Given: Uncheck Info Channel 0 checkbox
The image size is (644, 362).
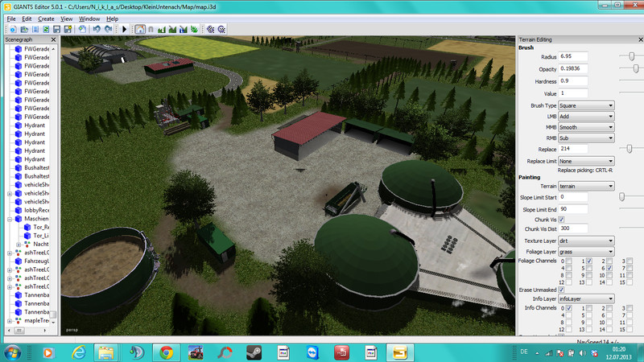Looking at the screenshot, I should pos(569,308).
